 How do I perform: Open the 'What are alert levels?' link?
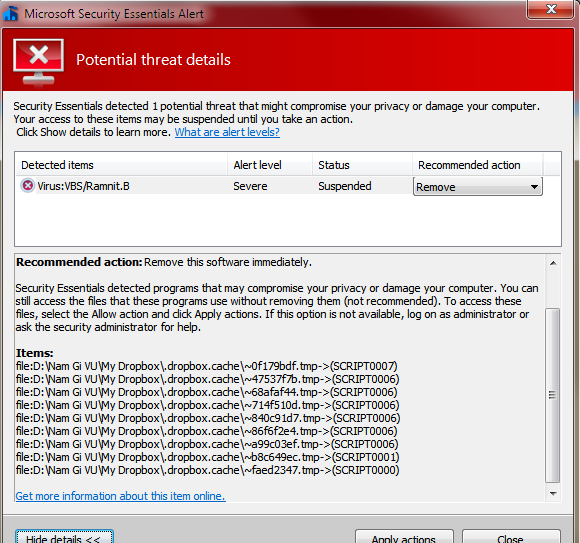(x=227, y=132)
